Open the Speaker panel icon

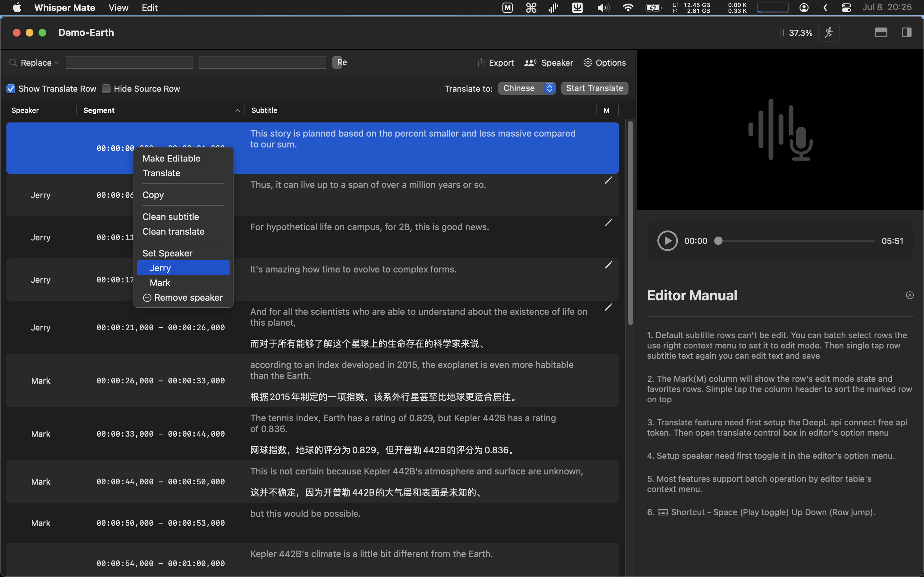[530, 63]
